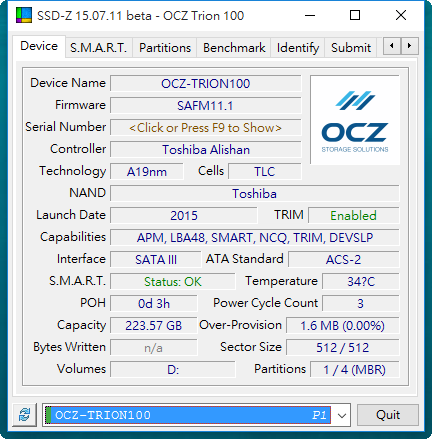
Task: Click the Partitions value 1 / 4 (MBR)
Action: (355, 370)
